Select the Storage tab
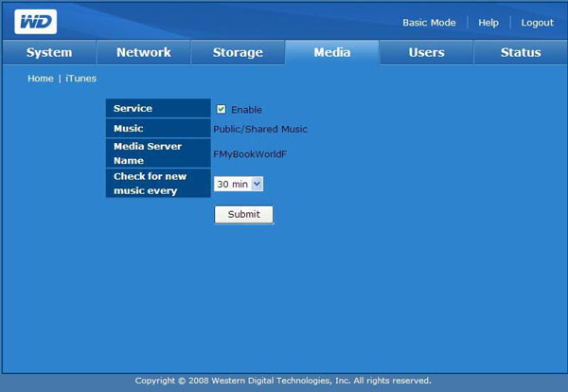The image size is (568, 392). coord(238,53)
